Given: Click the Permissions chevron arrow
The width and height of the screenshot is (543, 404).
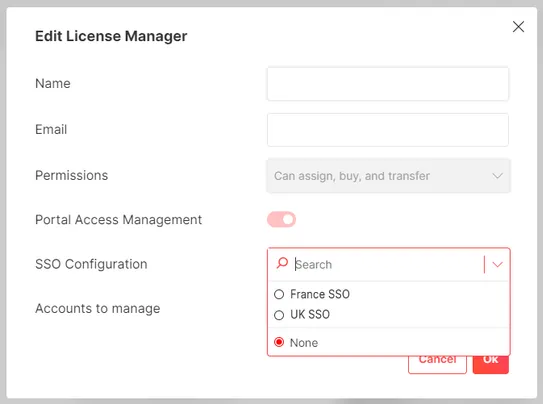Looking at the screenshot, I should coord(497,176).
